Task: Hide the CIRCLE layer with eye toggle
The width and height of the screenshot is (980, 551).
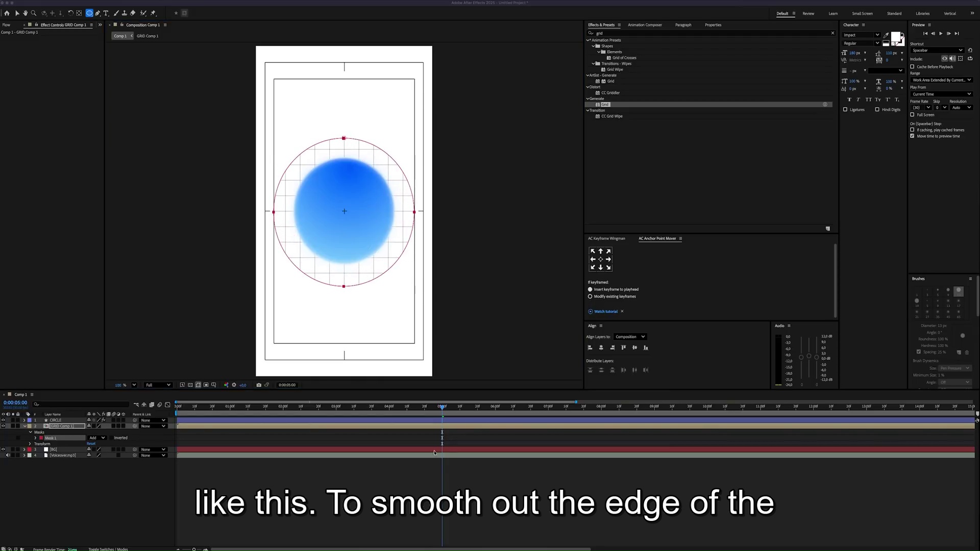Action: click(3, 420)
